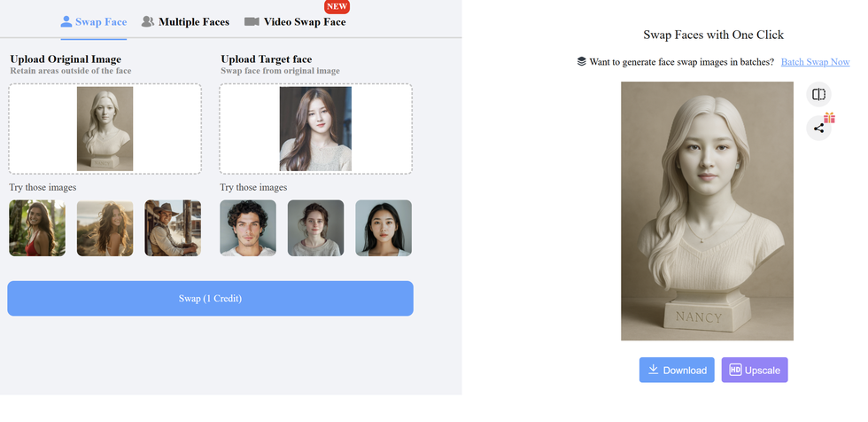The image size is (868, 422).
Task: Click the single person Swap Face icon
Action: click(x=66, y=21)
